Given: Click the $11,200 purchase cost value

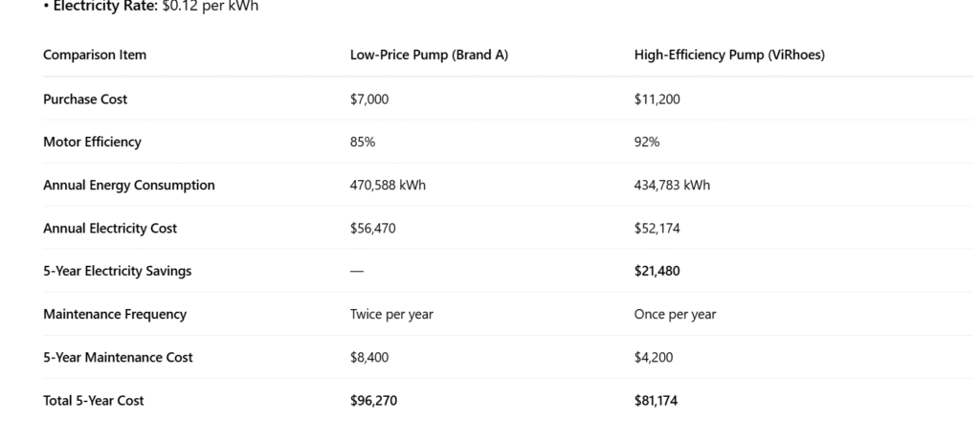Looking at the screenshot, I should pyautogui.click(x=657, y=99).
